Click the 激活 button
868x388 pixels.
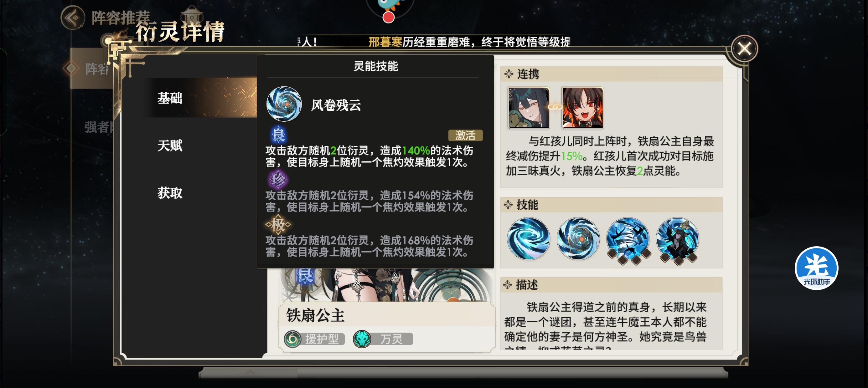tap(465, 135)
